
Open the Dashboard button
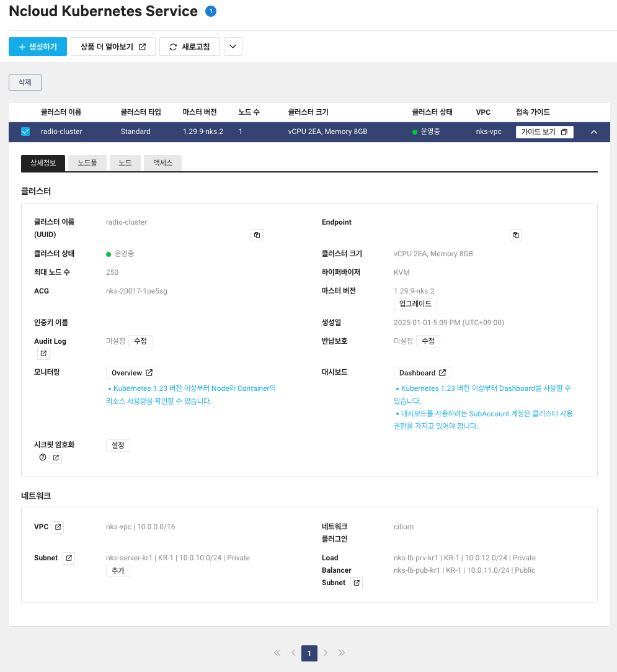[x=423, y=373]
